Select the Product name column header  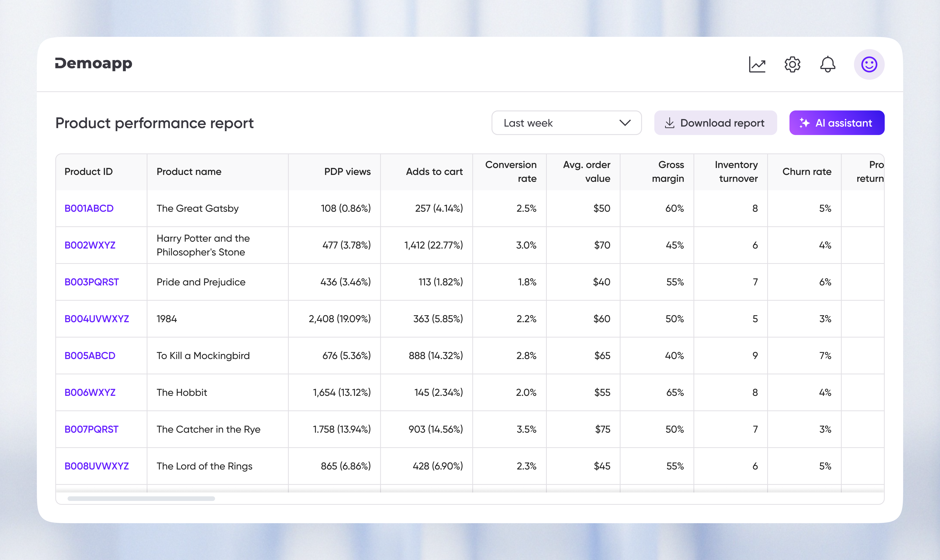tap(189, 172)
